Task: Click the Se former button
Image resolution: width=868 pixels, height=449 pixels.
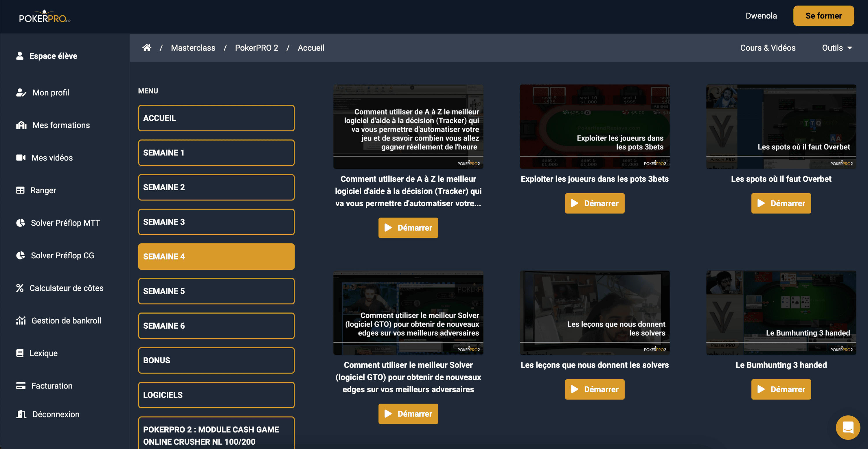Action: pos(823,16)
